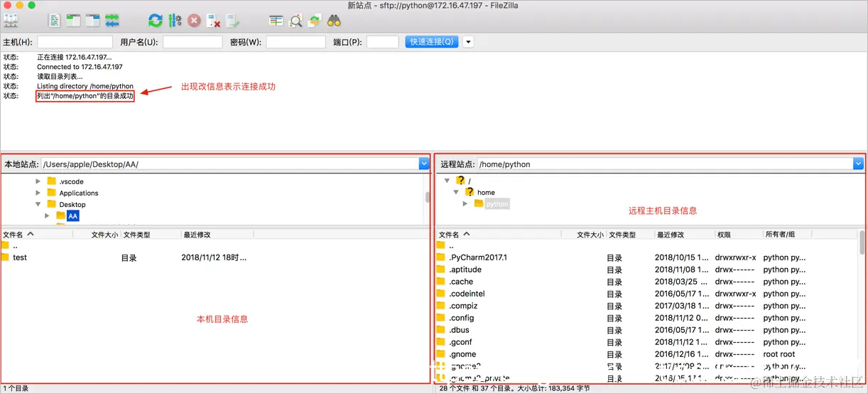This screenshot has width=868, height=394.
Task: Disconnect from the server using the toolbar icon
Action: [x=214, y=21]
